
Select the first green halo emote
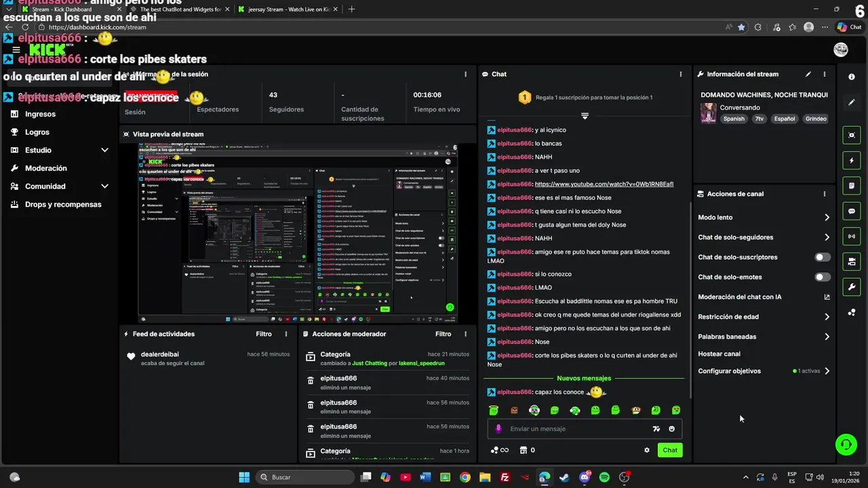pyautogui.click(x=494, y=410)
